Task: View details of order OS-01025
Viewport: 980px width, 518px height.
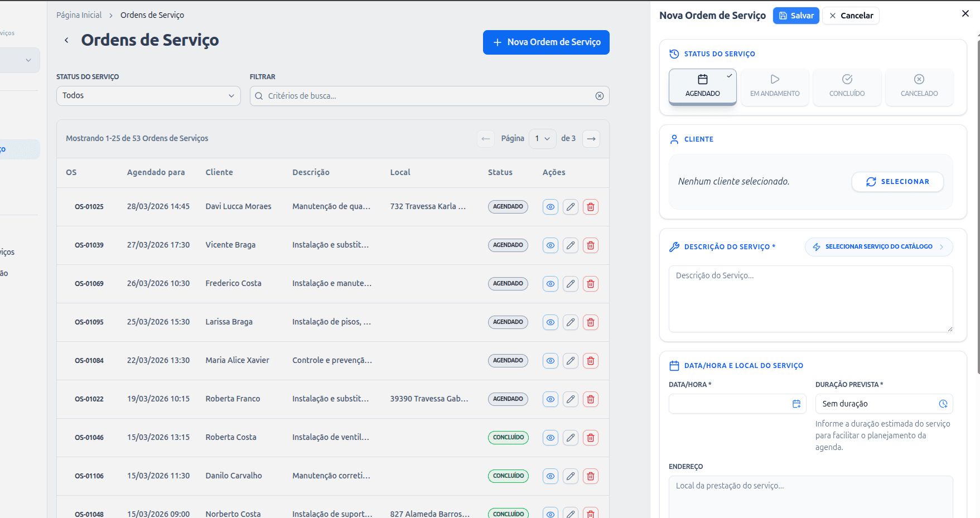Action: [x=550, y=207]
